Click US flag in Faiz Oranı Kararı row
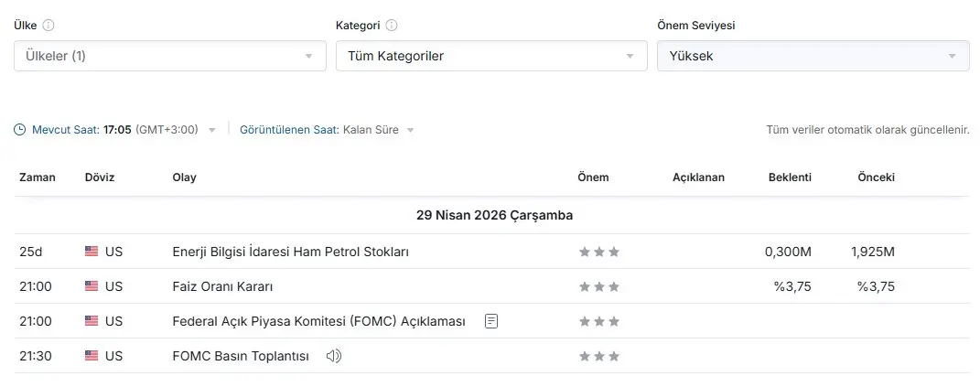The width and height of the screenshot is (980, 387). coord(92,286)
